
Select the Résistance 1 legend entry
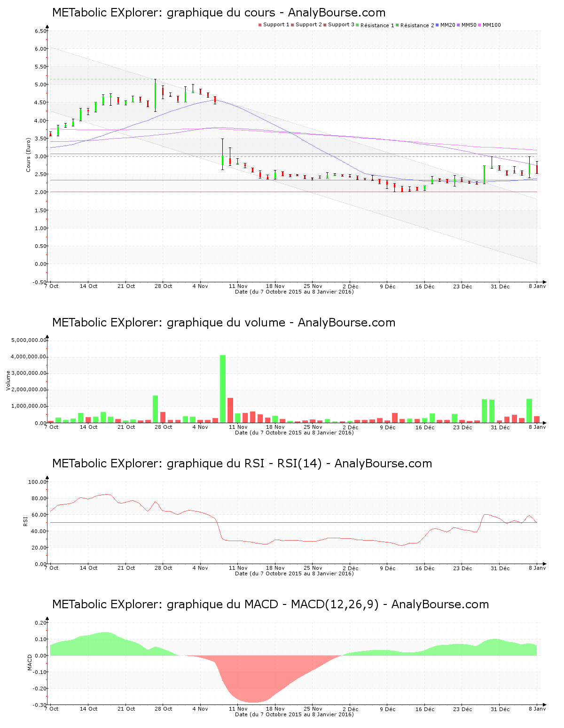tap(375, 25)
